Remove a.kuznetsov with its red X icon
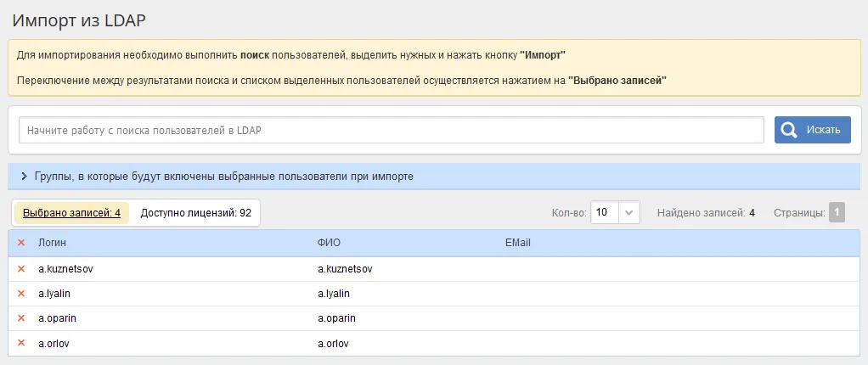Screen dimensions: 868x365 [21, 269]
